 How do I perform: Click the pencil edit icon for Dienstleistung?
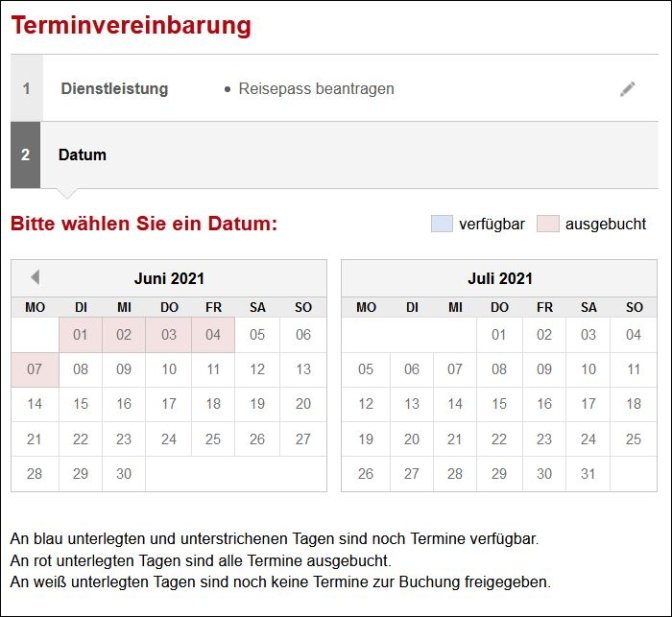(x=627, y=89)
